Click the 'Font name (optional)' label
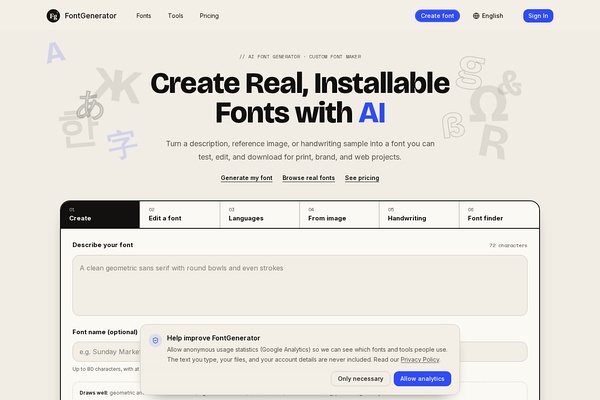 coord(105,332)
